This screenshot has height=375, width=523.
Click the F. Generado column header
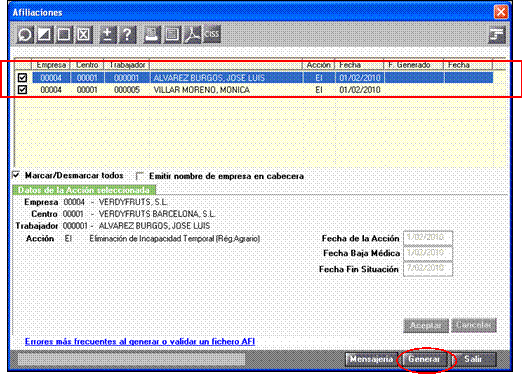pos(414,65)
